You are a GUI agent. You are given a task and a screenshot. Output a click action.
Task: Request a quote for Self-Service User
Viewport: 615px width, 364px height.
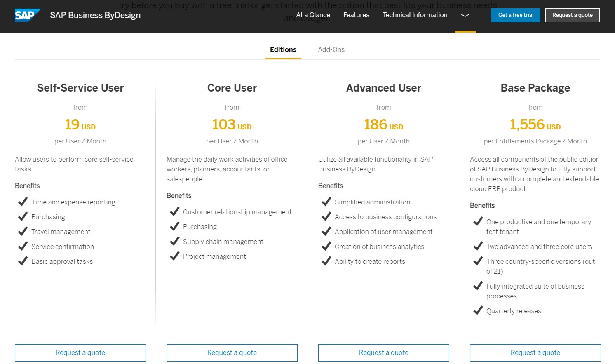80,353
